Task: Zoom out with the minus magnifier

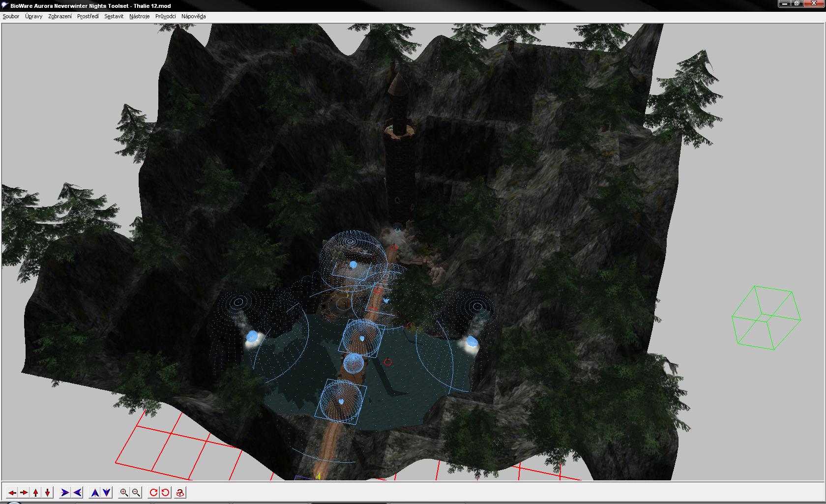Action: [x=136, y=492]
